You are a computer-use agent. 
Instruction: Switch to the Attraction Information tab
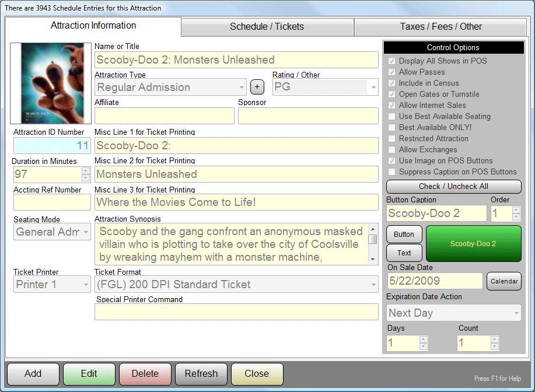(x=93, y=26)
